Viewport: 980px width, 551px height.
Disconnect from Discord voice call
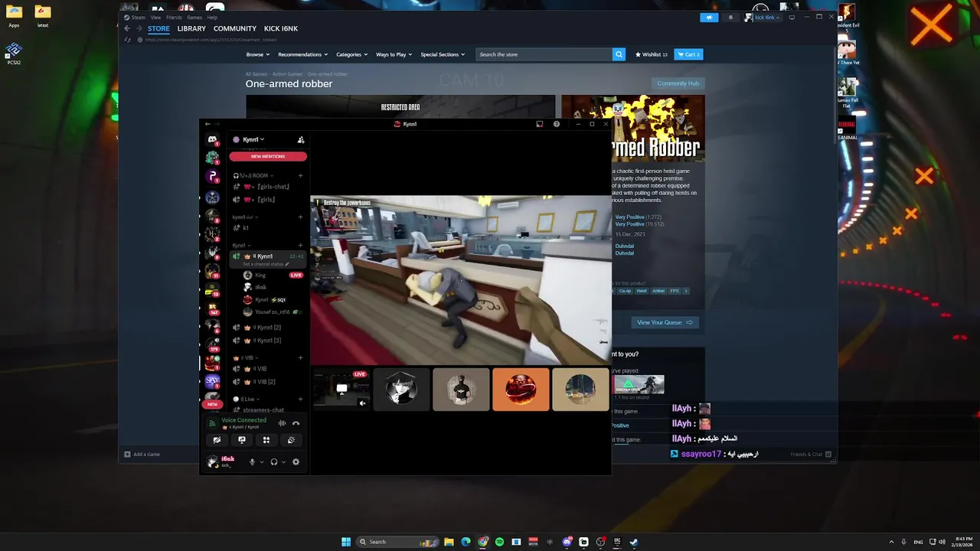[296, 423]
